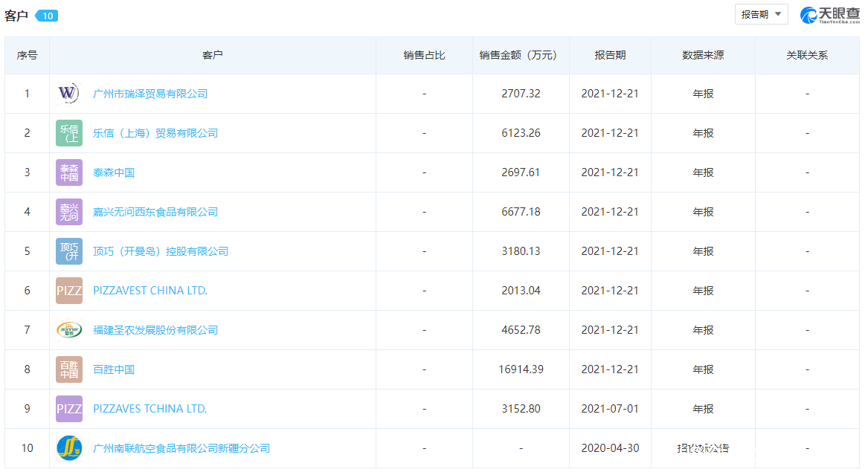The height and width of the screenshot is (475, 868).
Task: Open 福建圣农发展股份有限公司 link
Action: (155, 330)
